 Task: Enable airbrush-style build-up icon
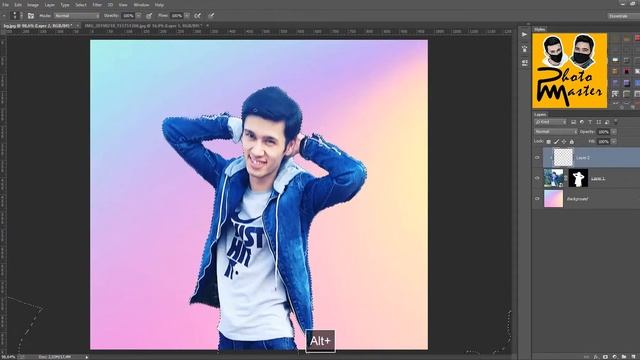198,16
